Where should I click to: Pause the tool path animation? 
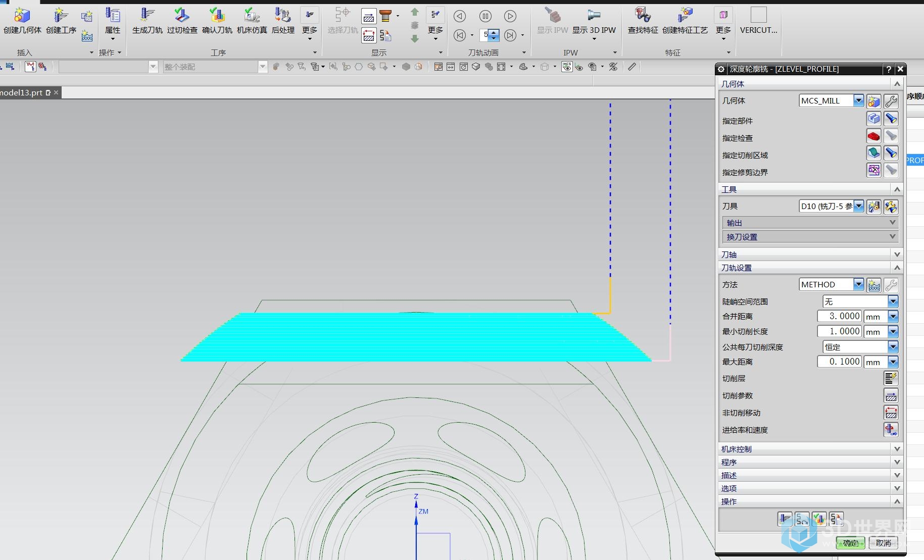pyautogui.click(x=485, y=16)
